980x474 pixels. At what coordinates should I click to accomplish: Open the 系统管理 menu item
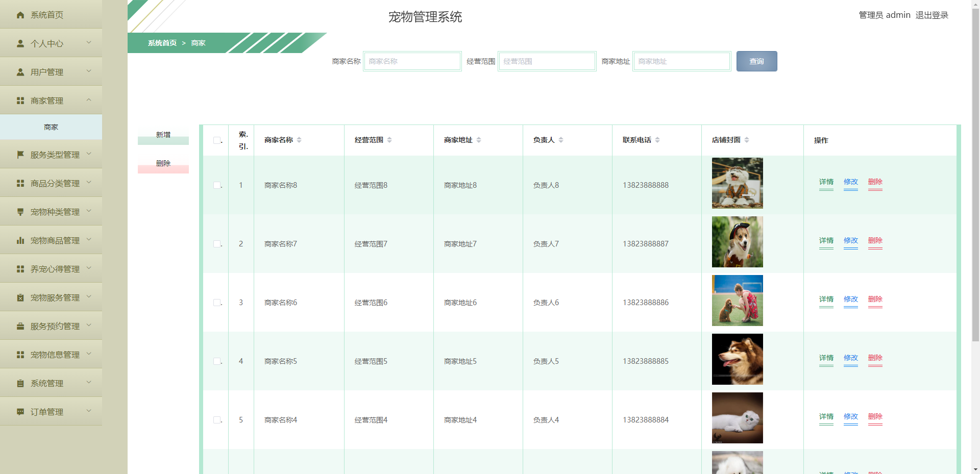coord(51,383)
